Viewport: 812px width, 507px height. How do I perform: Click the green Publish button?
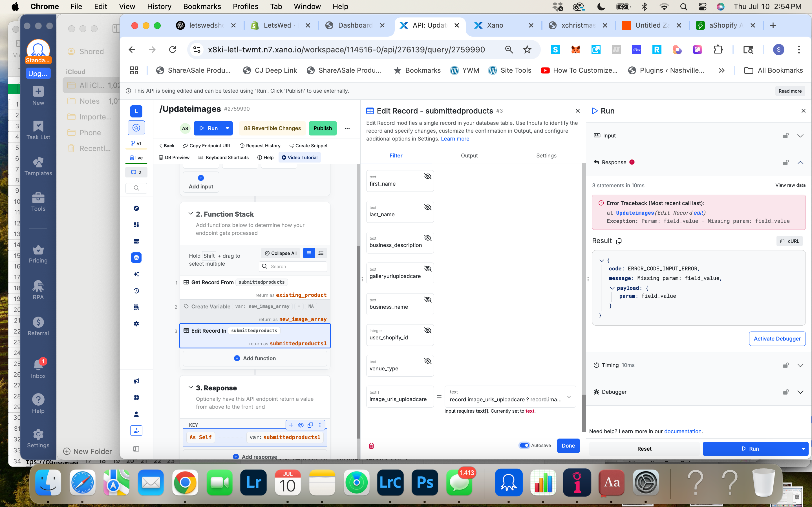(322, 128)
